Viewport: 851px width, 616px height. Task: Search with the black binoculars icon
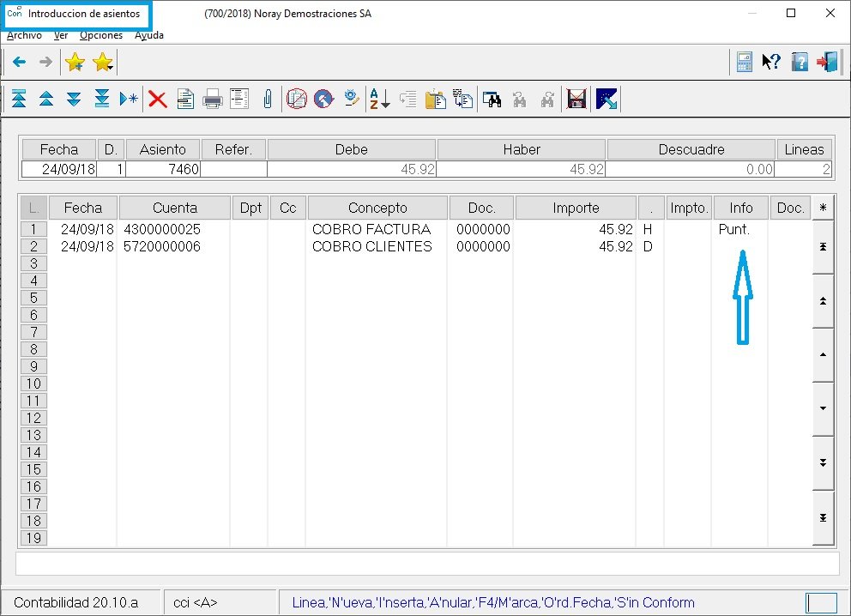coord(492,100)
